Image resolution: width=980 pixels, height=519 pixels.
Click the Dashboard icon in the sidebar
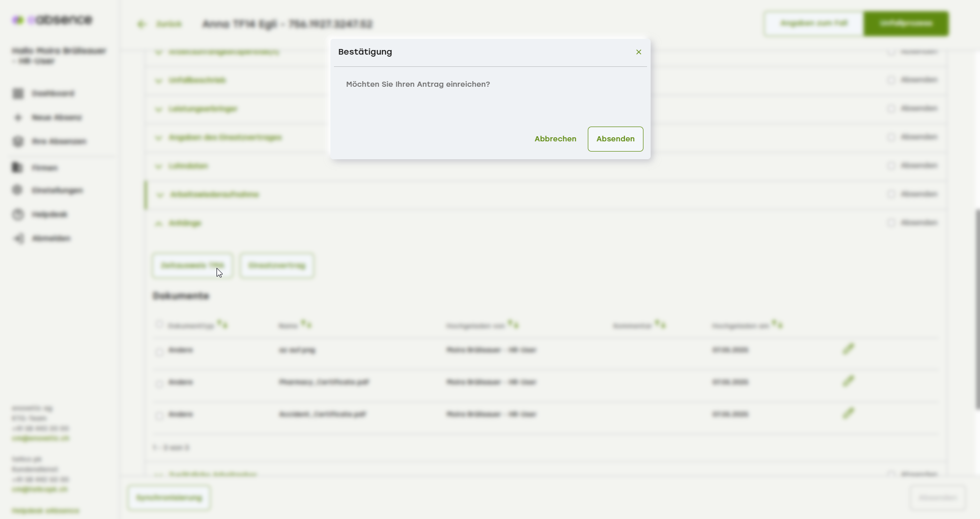point(18,93)
